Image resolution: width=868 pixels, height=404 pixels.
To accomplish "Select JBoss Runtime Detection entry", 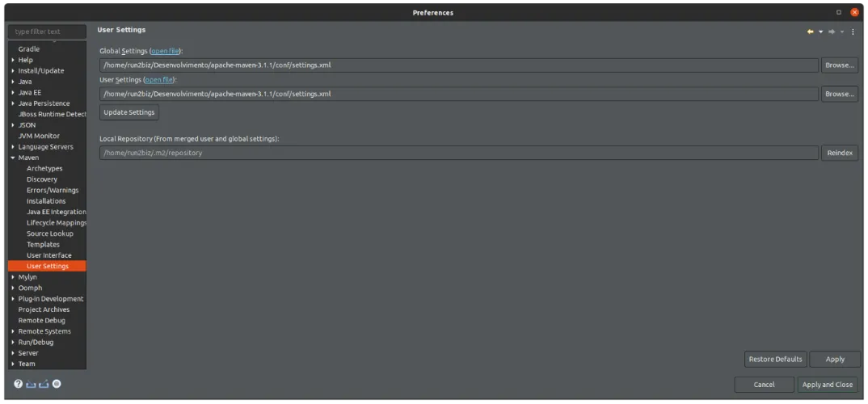I will (x=52, y=114).
